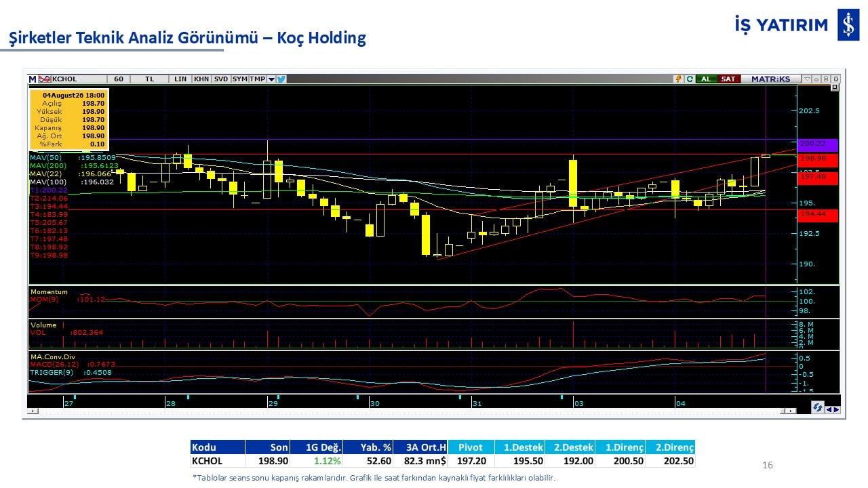Select the KCHOL symbol field
Viewport: 868px width, 488px height.
pos(79,79)
